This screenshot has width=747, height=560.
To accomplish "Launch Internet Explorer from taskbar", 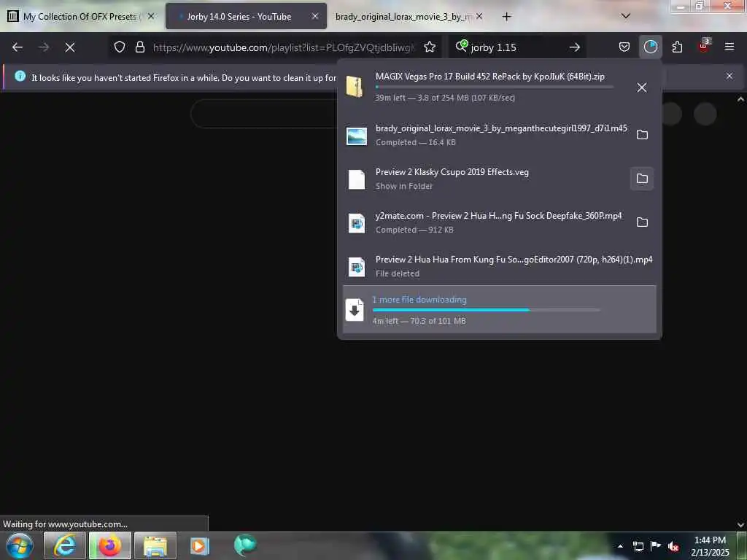I will click(x=64, y=545).
